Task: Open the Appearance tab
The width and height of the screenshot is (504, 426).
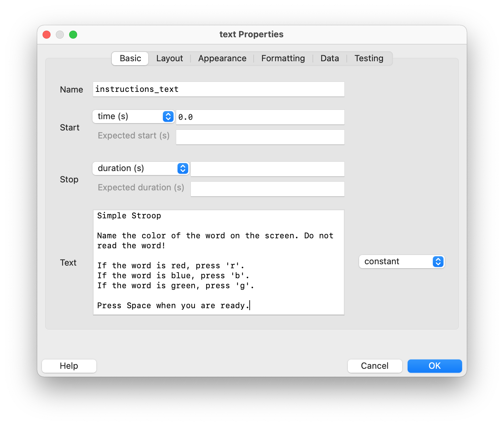Action: click(x=222, y=59)
